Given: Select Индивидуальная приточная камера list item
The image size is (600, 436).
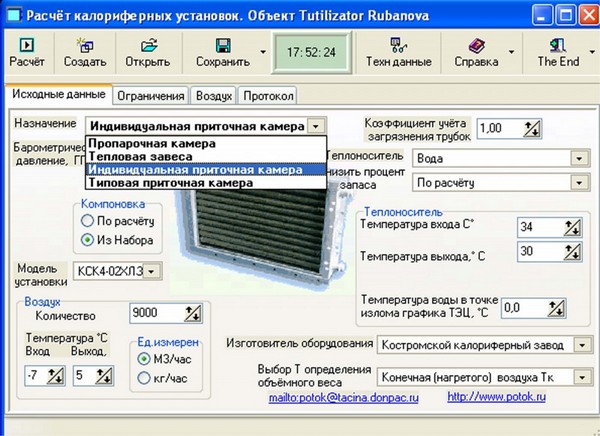Looking at the screenshot, I should coord(206,170).
